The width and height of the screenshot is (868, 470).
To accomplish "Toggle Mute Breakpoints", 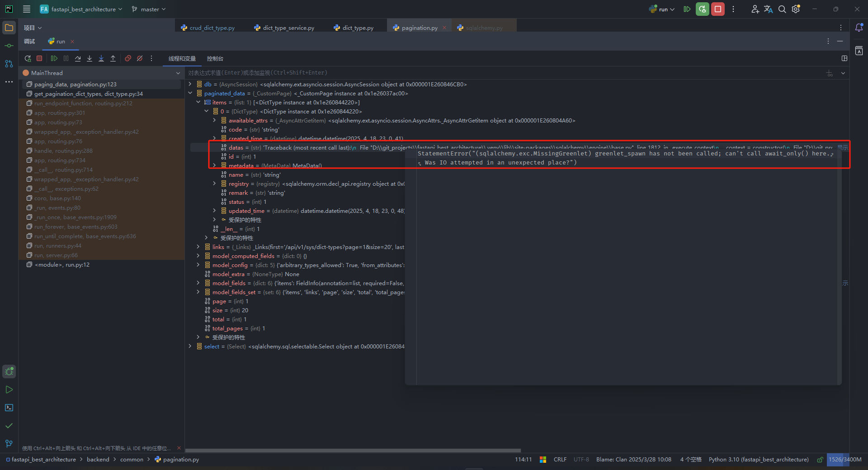I will (140, 58).
